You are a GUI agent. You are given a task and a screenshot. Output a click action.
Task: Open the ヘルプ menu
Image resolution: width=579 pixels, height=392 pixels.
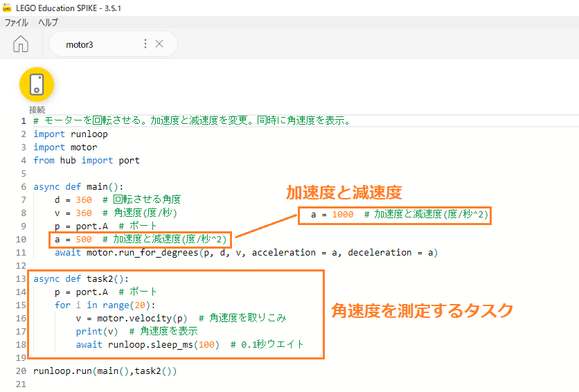click(48, 23)
